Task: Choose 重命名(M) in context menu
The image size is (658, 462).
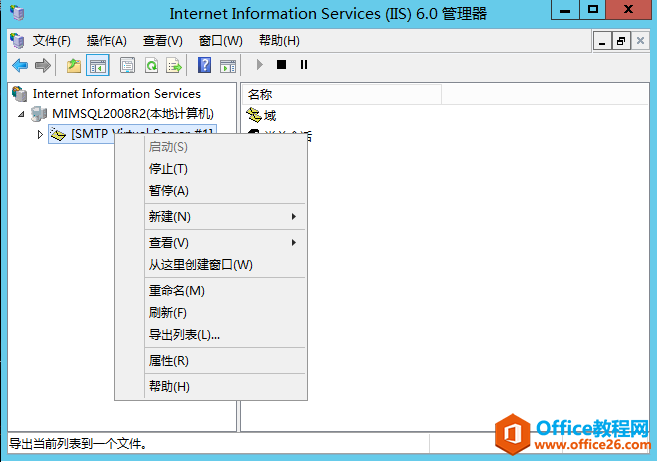Action: (225, 291)
